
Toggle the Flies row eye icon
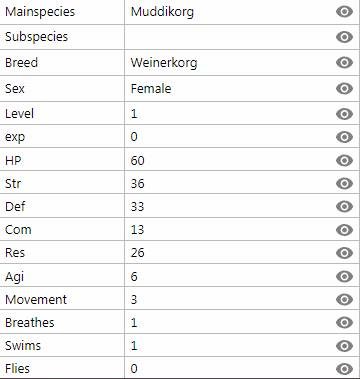[x=344, y=369]
